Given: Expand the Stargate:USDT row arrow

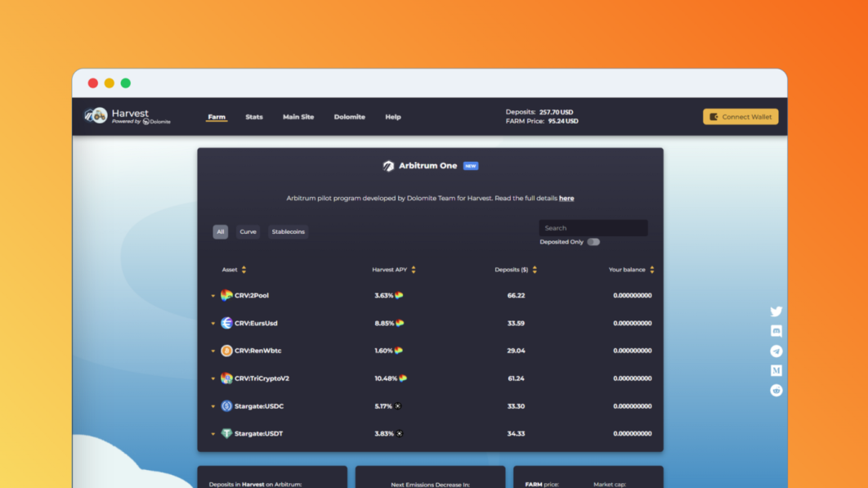Looking at the screenshot, I should (213, 434).
